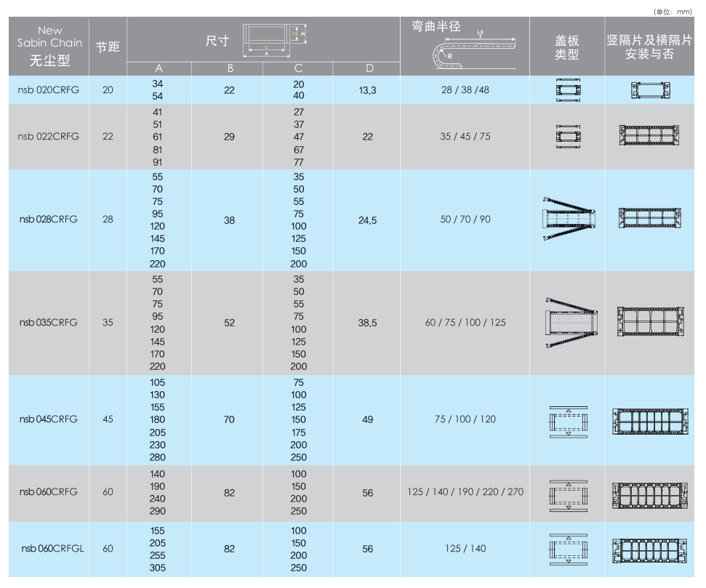Click the 盖板类型 column header

tap(567, 47)
